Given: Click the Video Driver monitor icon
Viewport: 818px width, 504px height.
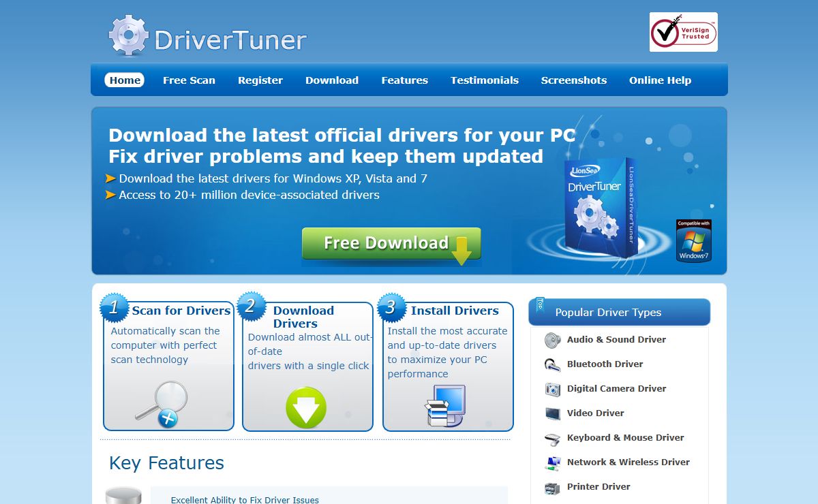Looking at the screenshot, I should (553, 413).
